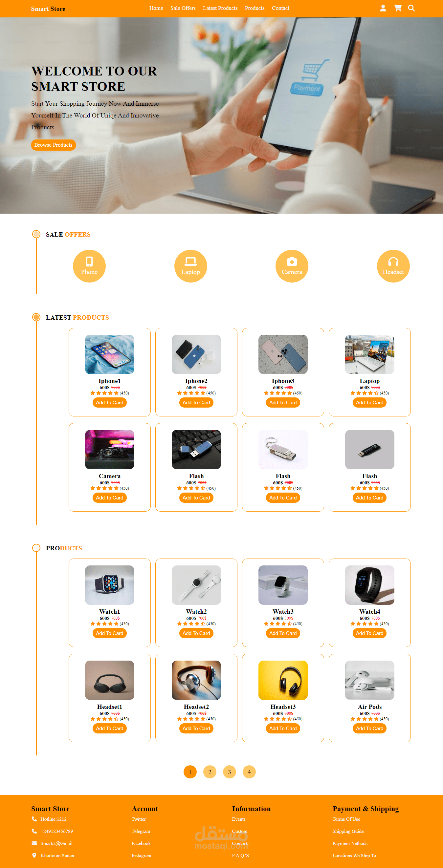Go to pagination page 3
Image resolution: width=443 pixels, height=868 pixels.
(229, 772)
